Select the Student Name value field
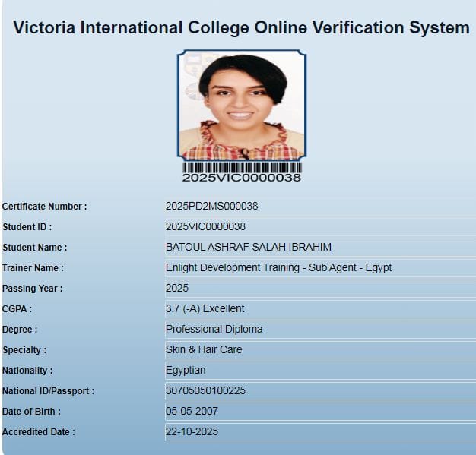 click(x=248, y=247)
